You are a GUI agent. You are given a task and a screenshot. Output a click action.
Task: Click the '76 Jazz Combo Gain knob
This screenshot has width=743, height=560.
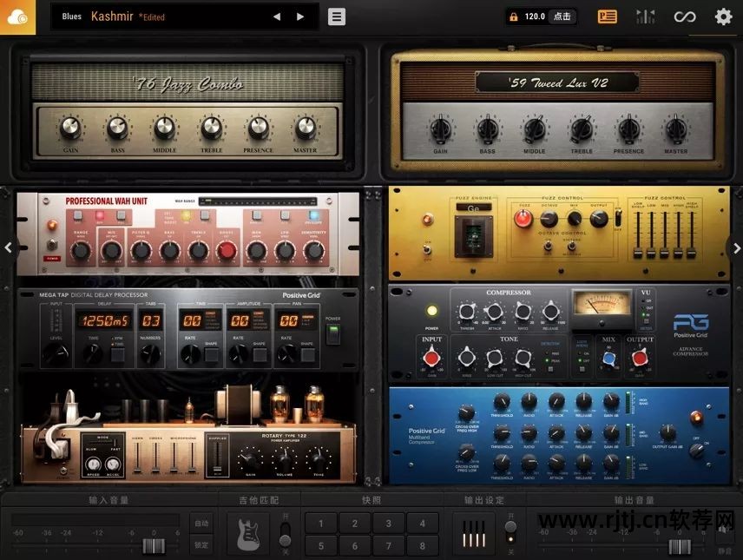(70, 128)
